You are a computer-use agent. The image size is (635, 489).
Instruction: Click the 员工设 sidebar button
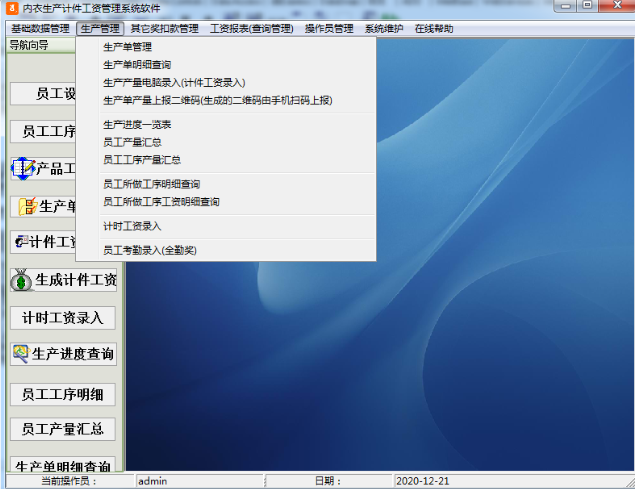tap(43, 94)
